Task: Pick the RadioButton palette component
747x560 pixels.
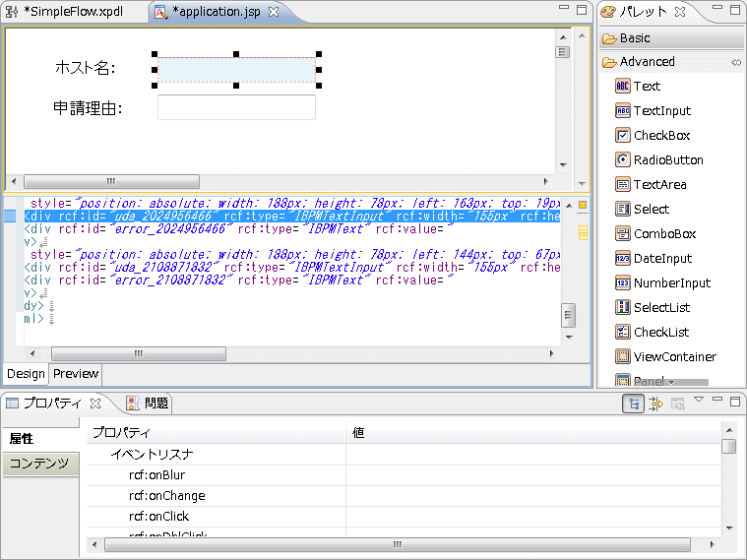Action: (x=658, y=160)
